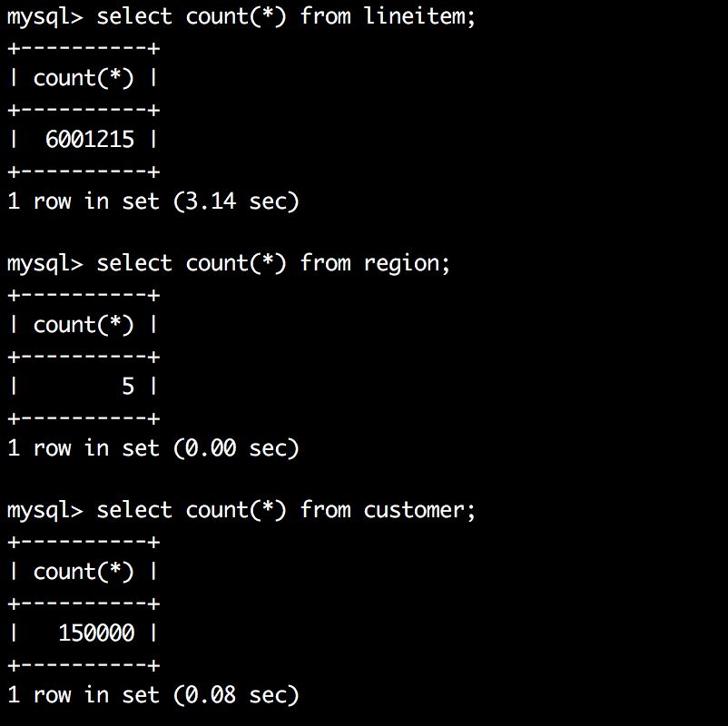Viewport: 728px width, 726px height.
Task: Click the 0.08 sec execution time
Action: coord(236,695)
